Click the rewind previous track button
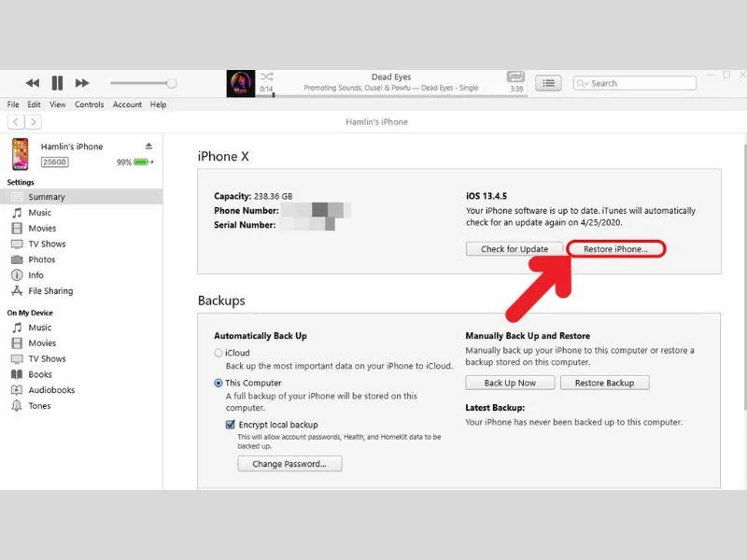This screenshot has width=747, height=560. pos(32,83)
